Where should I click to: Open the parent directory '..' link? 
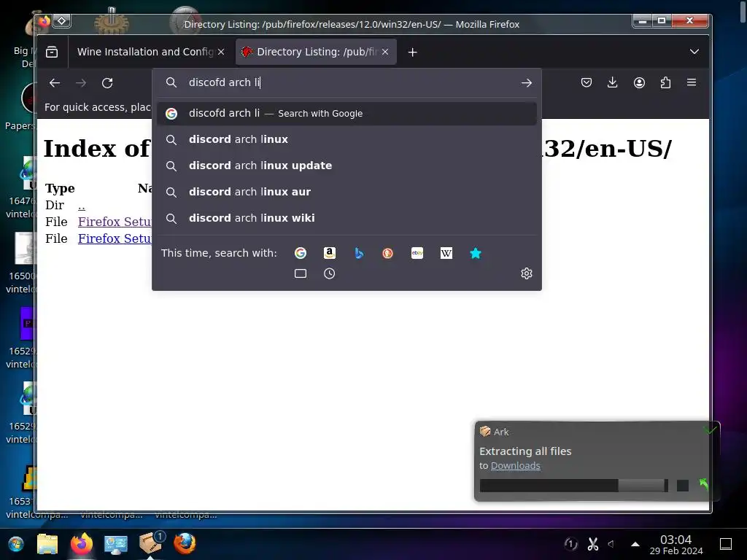click(82, 206)
